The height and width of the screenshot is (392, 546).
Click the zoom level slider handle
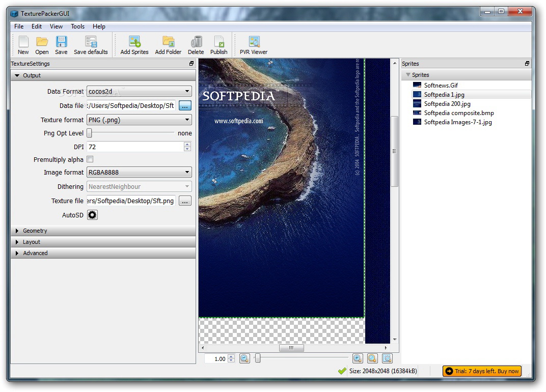(257, 358)
